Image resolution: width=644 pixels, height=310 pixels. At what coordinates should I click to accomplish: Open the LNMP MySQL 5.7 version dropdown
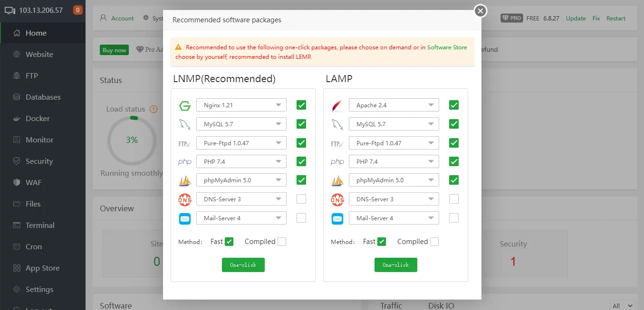click(241, 124)
